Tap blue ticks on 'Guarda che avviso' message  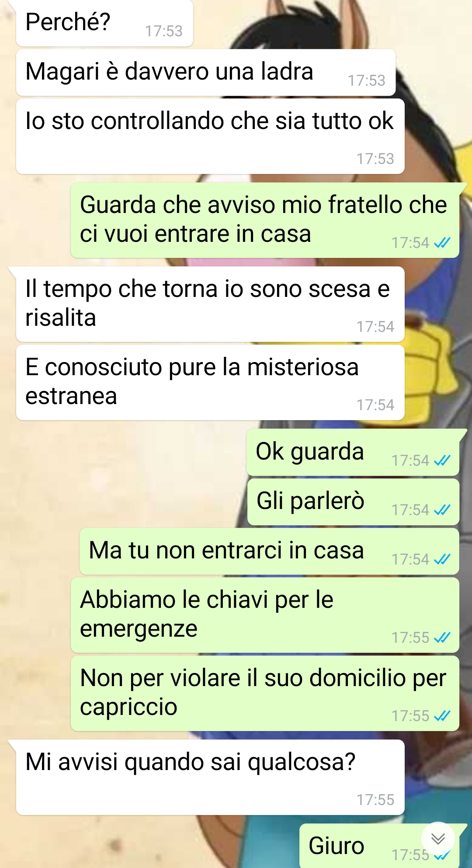click(442, 243)
